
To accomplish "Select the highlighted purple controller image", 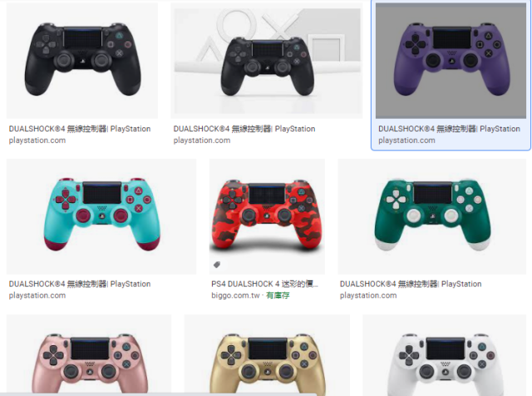I will (451, 61).
